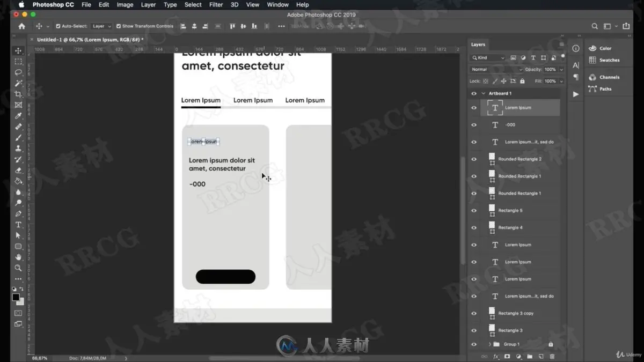
Task: Click the foreground color swatch
Action: (16, 297)
